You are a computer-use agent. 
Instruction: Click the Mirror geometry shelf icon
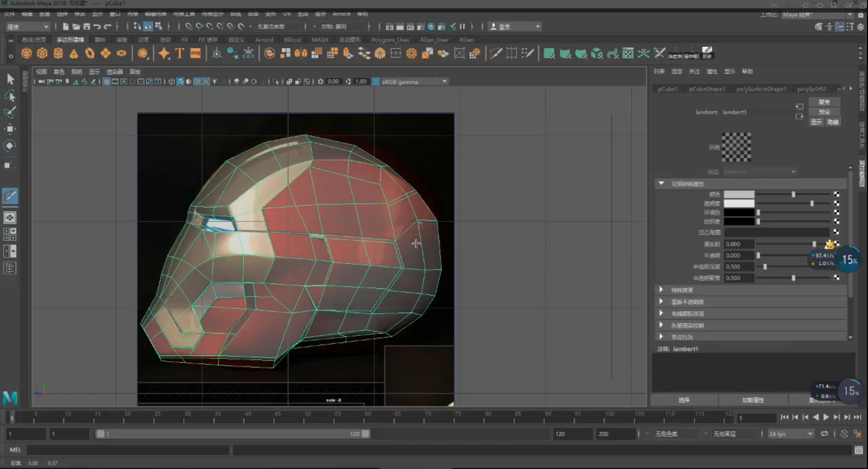point(301,53)
